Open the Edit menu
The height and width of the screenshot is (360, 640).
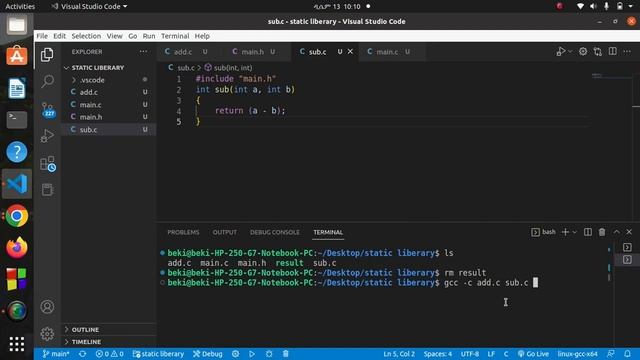click(x=60, y=36)
